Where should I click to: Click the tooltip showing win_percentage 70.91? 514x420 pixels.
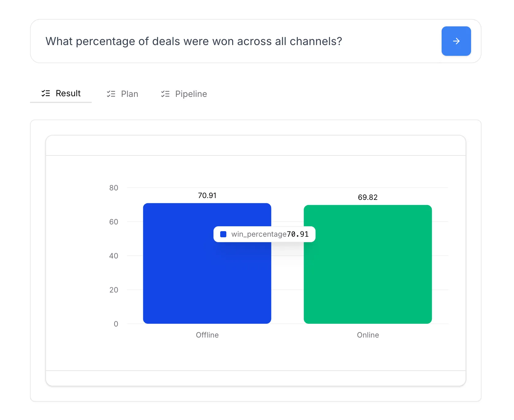tap(264, 234)
